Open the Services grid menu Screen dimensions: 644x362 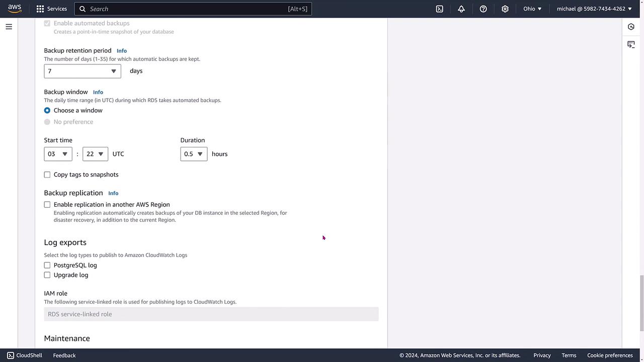pos(51,9)
